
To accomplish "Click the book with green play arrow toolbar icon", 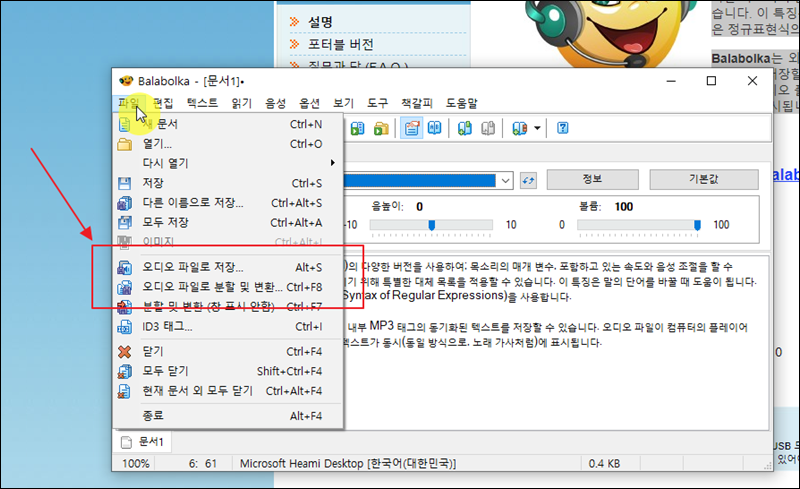I will tap(357, 128).
